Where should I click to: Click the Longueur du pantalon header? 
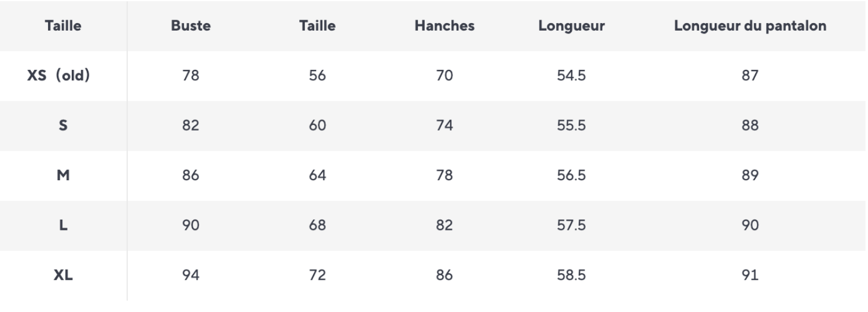pos(750,26)
